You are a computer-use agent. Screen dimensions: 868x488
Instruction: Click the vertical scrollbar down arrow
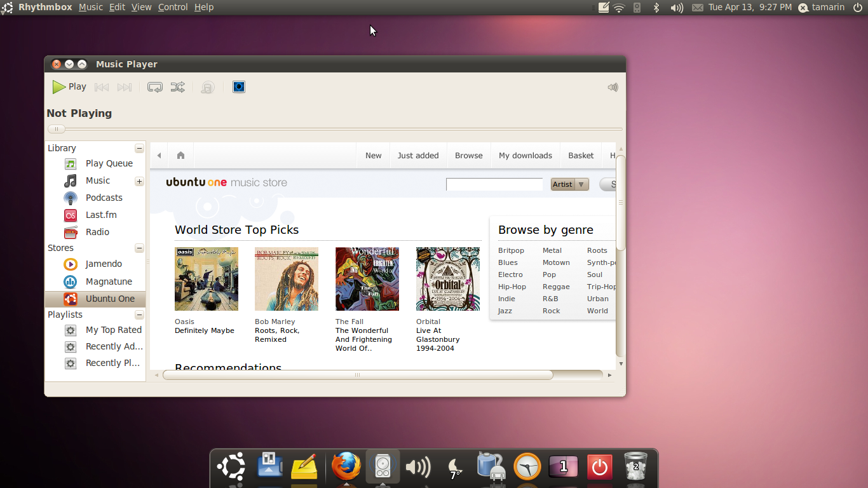click(621, 364)
